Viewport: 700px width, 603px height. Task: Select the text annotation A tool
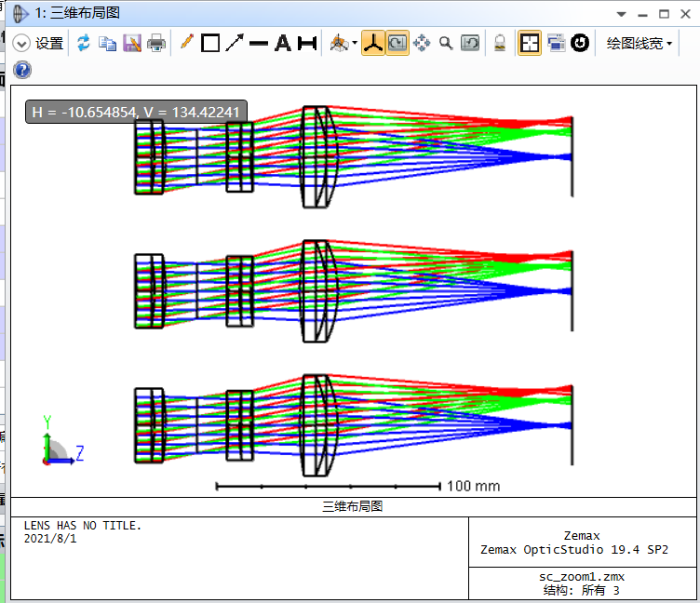pos(283,44)
